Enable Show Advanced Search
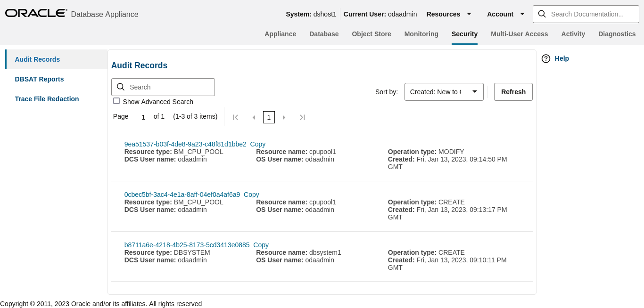 (116, 101)
